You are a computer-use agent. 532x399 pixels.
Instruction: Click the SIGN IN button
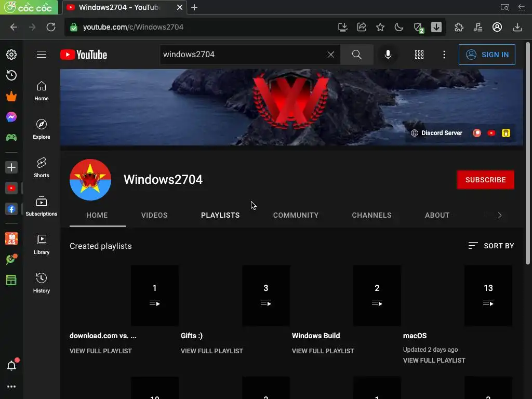(x=487, y=54)
